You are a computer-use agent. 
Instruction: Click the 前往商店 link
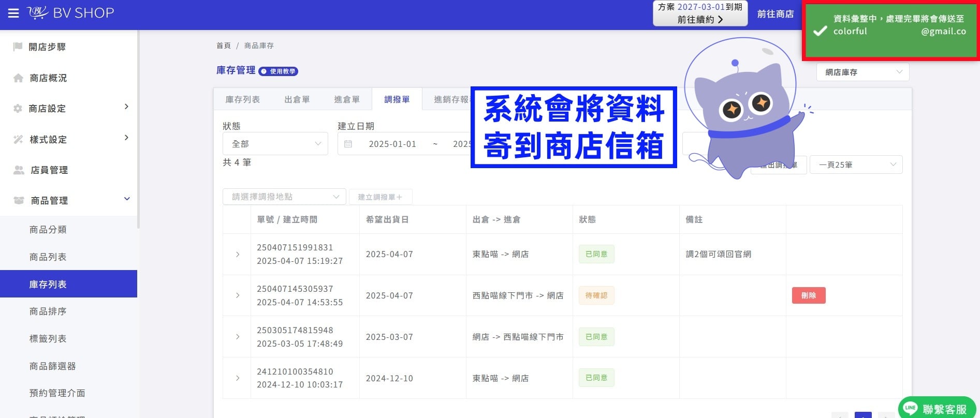click(x=776, y=14)
